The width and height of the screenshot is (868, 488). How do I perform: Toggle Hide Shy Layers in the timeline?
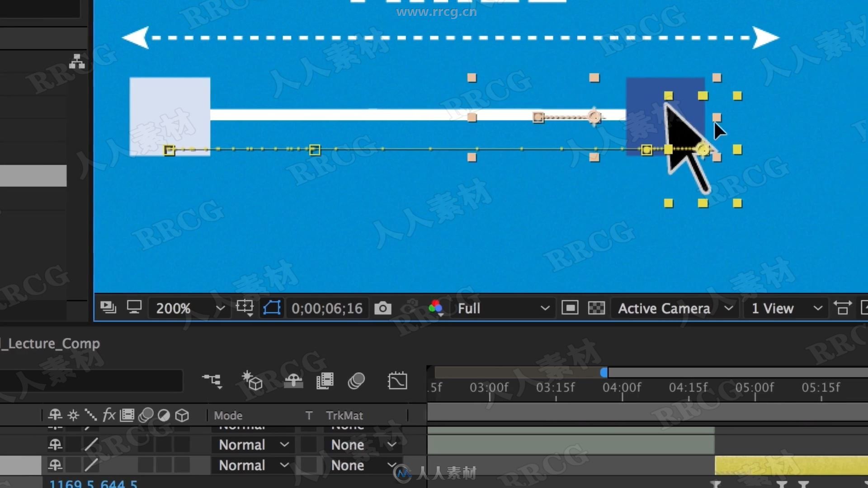tap(293, 381)
